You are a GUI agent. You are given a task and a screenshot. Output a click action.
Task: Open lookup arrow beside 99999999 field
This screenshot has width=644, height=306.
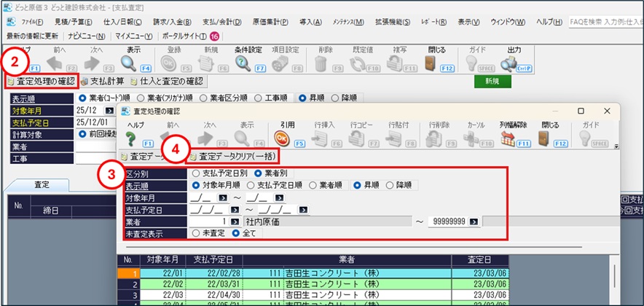[x=473, y=221]
